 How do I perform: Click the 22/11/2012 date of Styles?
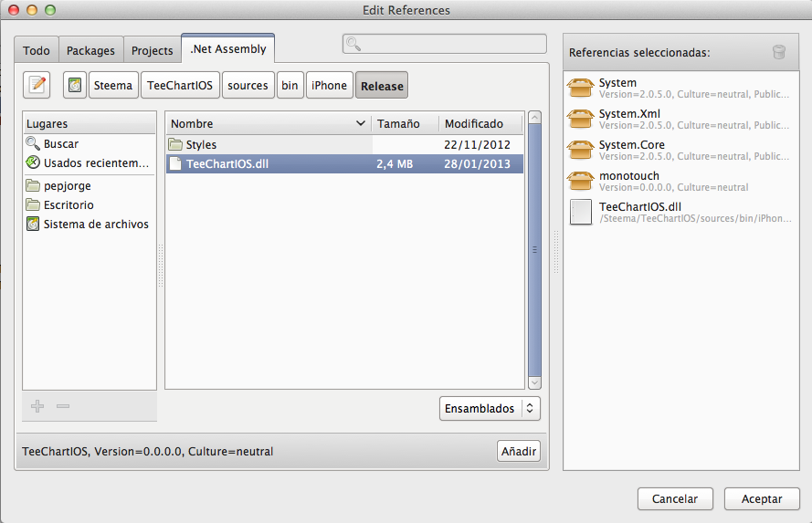tap(477, 145)
